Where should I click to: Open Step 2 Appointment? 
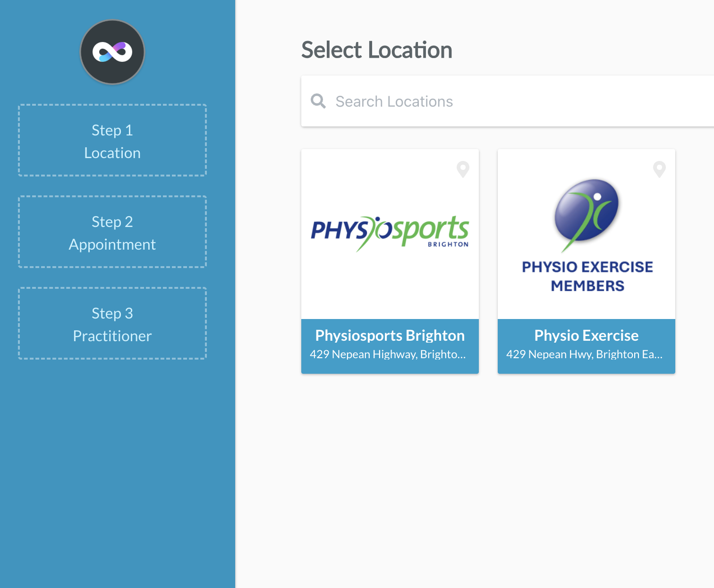(x=112, y=232)
